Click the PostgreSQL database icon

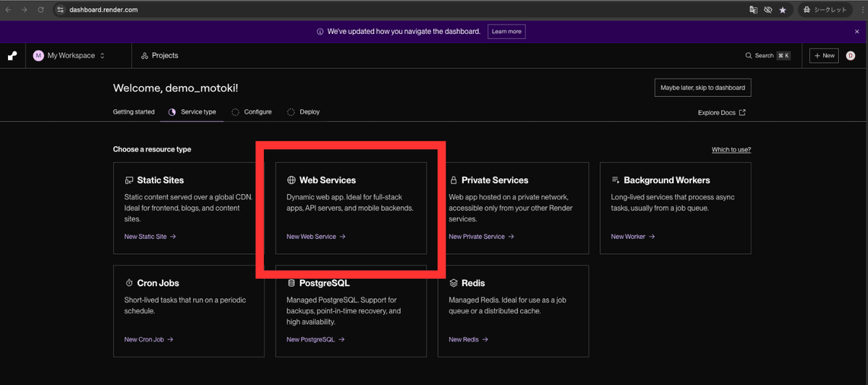click(x=291, y=283)
